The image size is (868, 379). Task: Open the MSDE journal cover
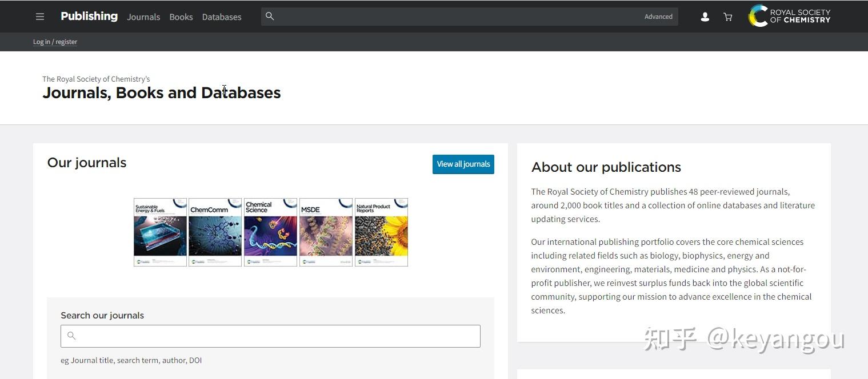tap(326, 232)
